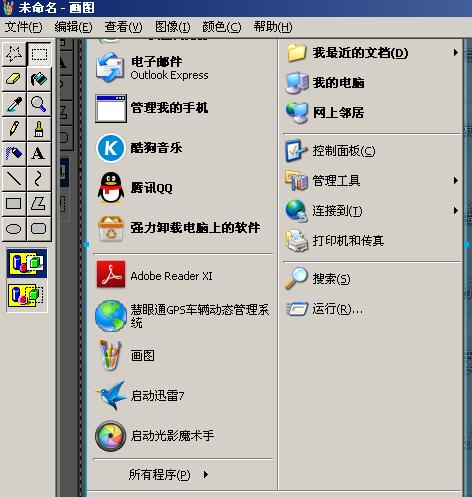
Task: Click the Outlook Express envelope icon
Action: click(110, 68)
